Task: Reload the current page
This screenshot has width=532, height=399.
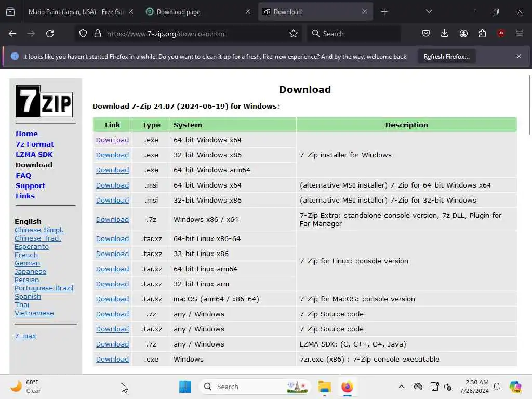Action: click(x=50, y=34)
